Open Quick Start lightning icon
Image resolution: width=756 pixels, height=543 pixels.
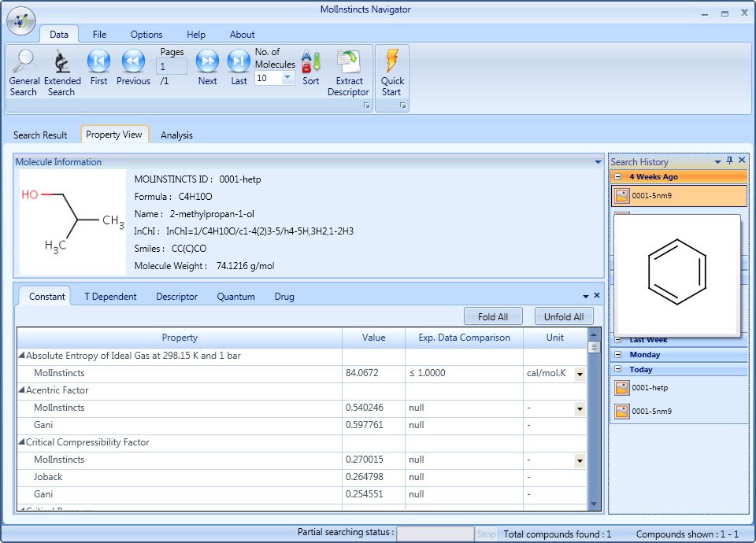click(x=392, y=73)
